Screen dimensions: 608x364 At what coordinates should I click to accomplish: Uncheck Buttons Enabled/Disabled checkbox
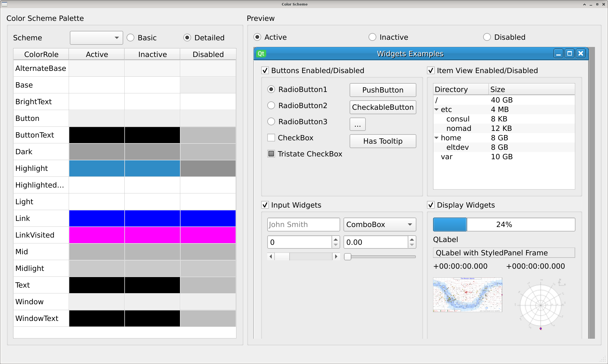click(x=265, y=70)
